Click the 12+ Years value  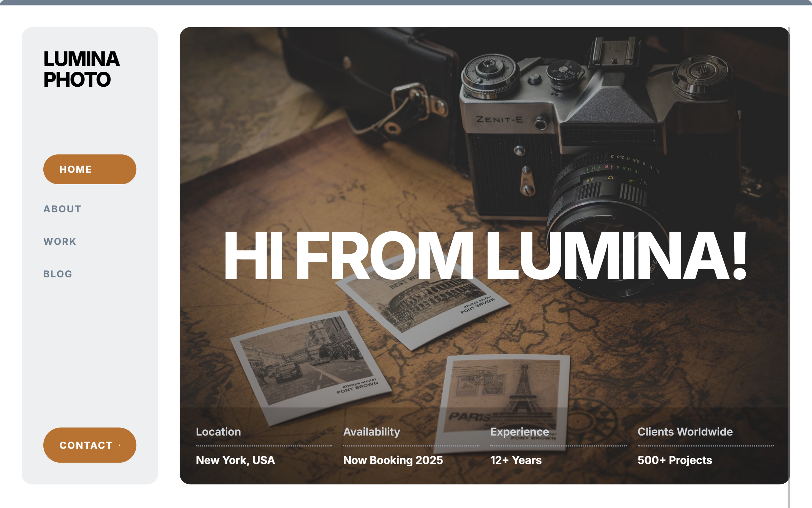coord(516,460)
